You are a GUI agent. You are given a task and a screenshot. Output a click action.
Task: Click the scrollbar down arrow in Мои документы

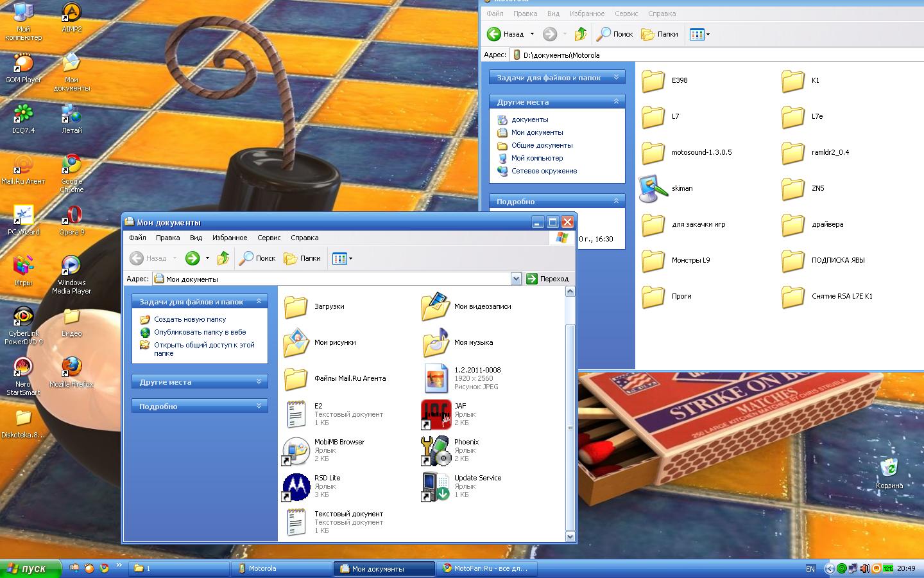[x=570, y=536]
